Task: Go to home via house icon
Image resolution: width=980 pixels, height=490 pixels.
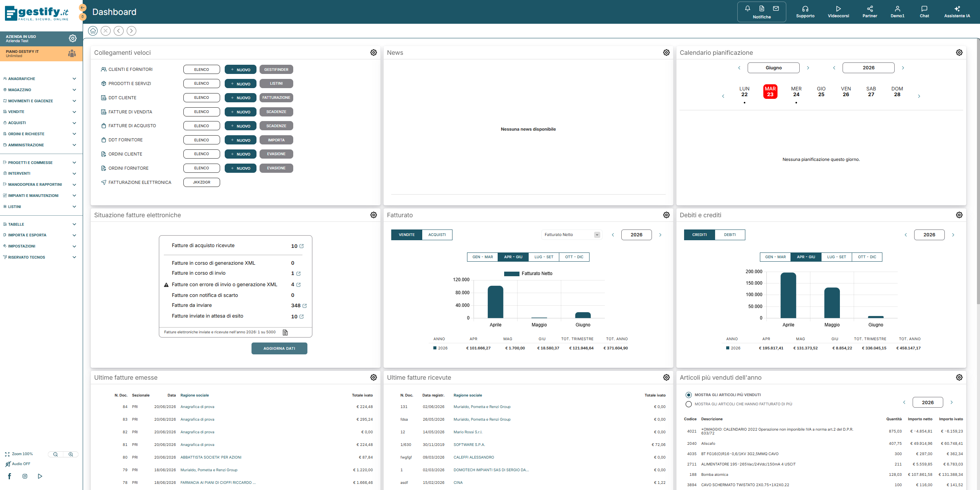Action: (93, 31)
